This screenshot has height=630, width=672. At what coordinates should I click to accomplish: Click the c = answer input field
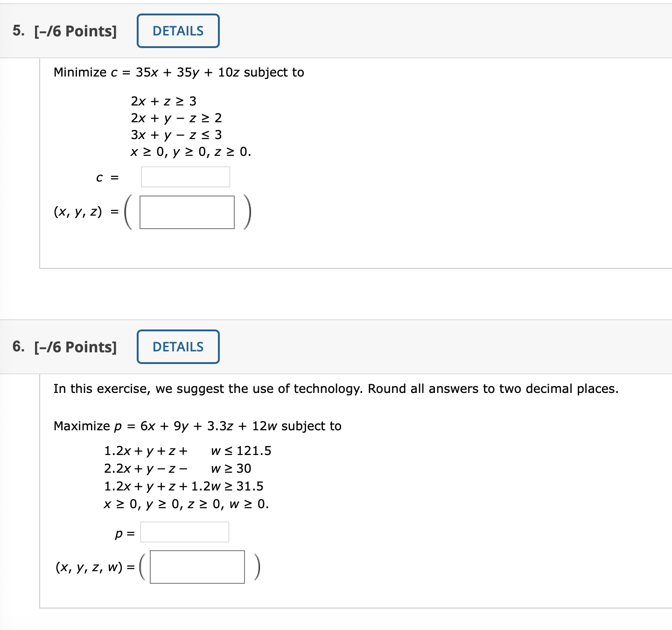(185, 177)
